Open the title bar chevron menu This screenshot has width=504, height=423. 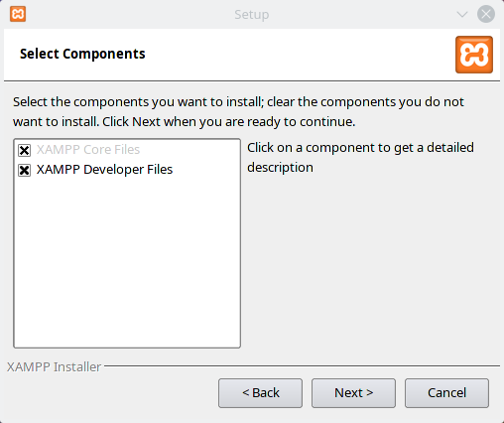pyautogui.click(x=462, y=14)
